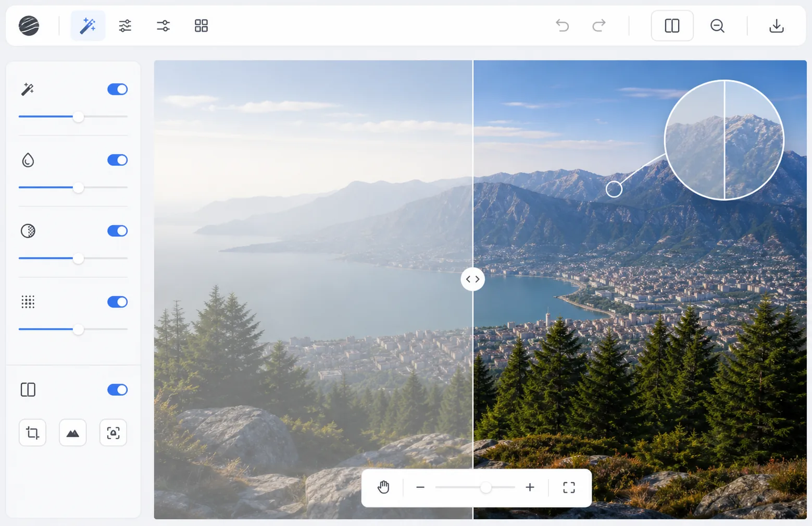Click the magic wand strength slider

(73, 117)
